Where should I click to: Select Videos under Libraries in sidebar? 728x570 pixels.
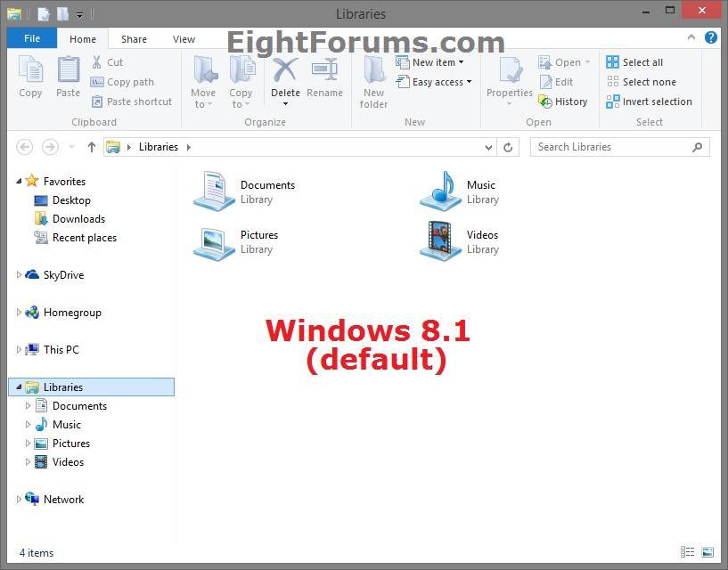coord(60,462)
